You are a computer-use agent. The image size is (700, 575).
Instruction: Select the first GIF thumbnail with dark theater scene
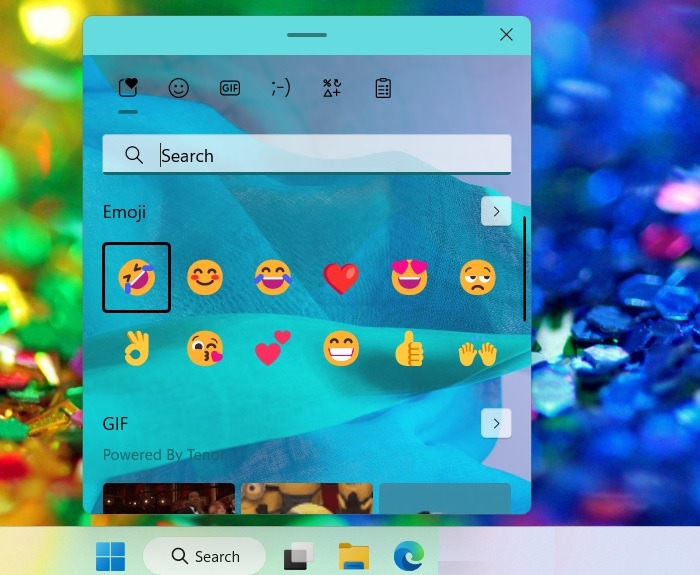169,498
